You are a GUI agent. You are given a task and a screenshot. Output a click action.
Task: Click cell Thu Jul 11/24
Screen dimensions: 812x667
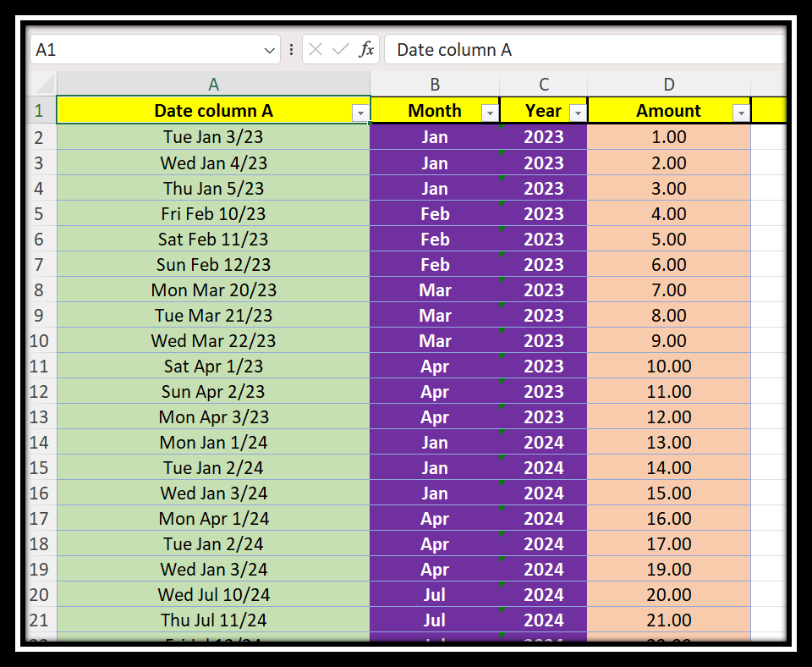213,620
